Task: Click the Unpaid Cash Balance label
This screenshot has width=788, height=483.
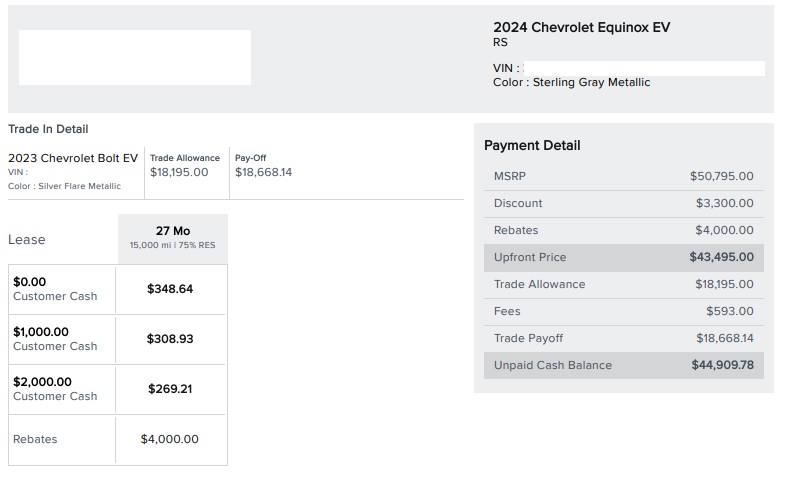Action: [x=553, y=365]
